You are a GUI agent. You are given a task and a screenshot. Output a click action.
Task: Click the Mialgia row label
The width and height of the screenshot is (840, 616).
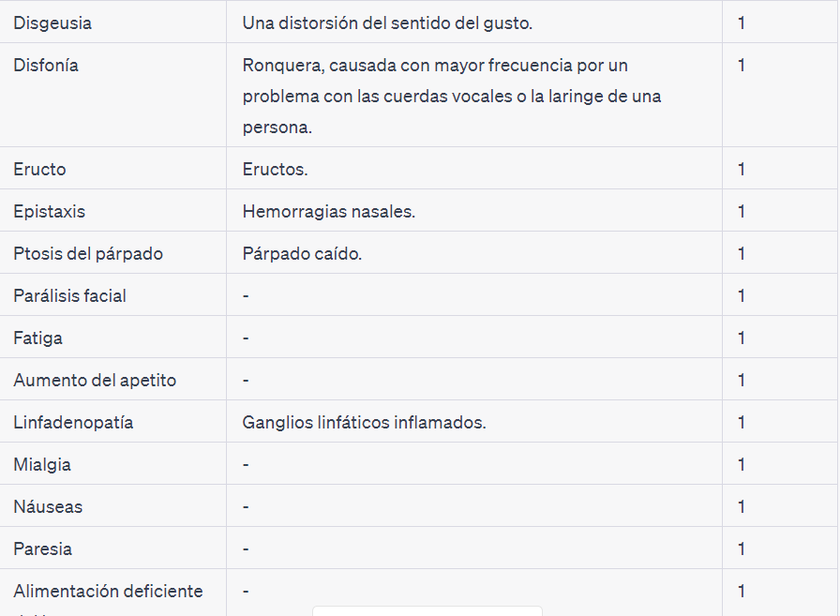42,465
